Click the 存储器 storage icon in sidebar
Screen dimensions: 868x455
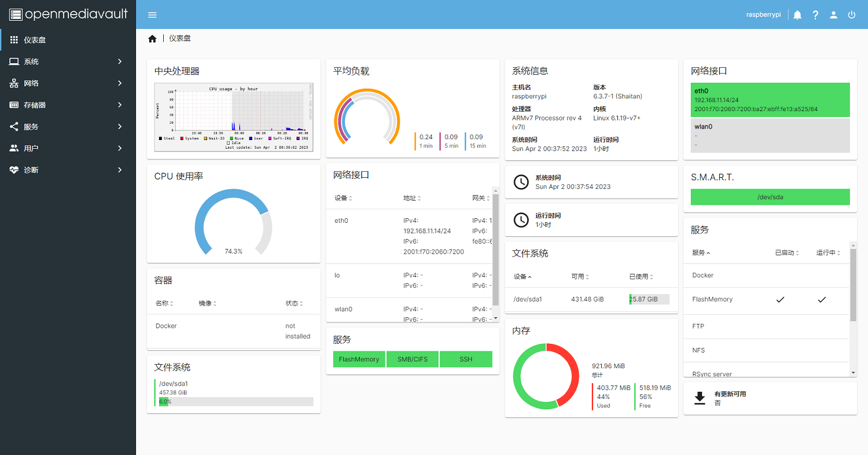pyautogui.click(x=14, y=105)
